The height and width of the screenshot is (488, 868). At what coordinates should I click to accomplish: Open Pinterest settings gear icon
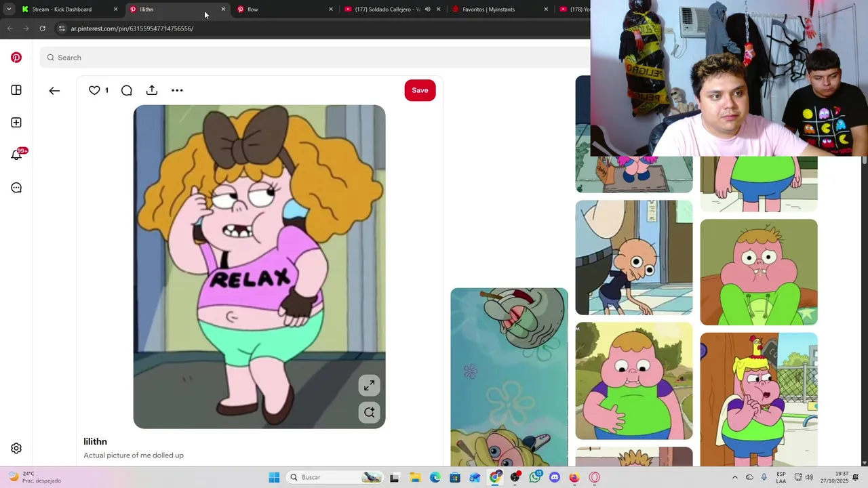point(16,448)
